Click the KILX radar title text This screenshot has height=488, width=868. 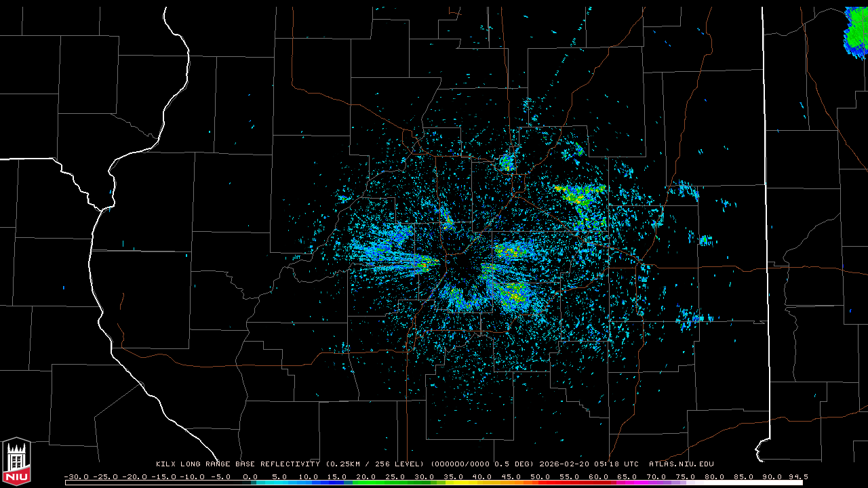click(x=237, y=464)
